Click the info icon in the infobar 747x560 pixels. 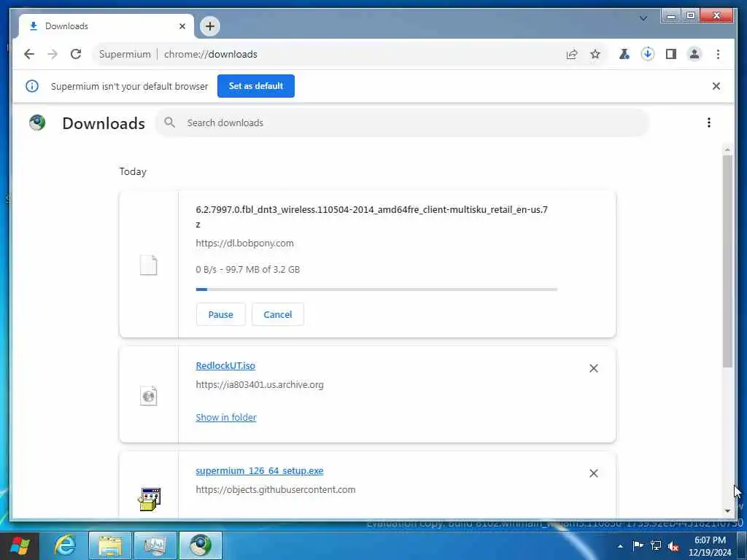pyautogui.click(x=32, y=86)
